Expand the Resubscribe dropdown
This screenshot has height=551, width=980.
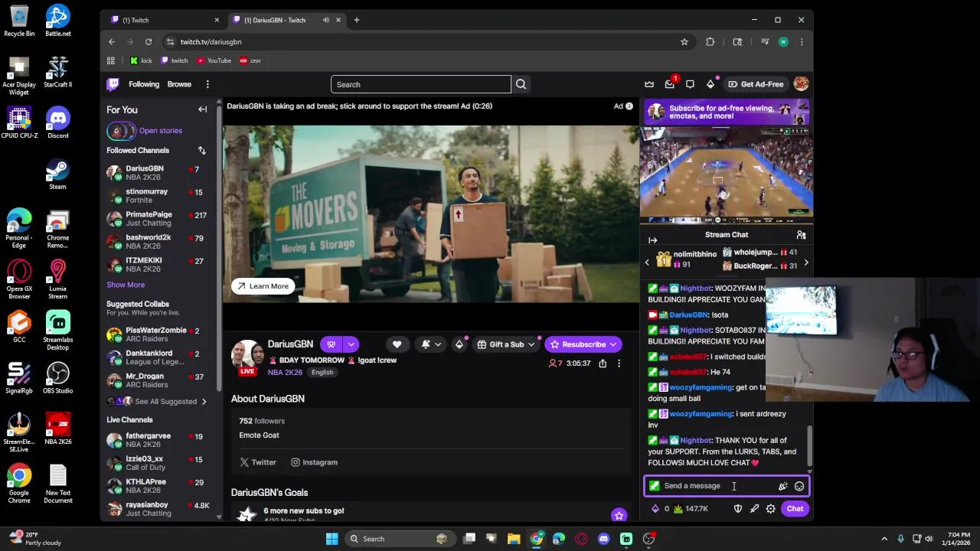pyautogui.click(x=612, y=344)
